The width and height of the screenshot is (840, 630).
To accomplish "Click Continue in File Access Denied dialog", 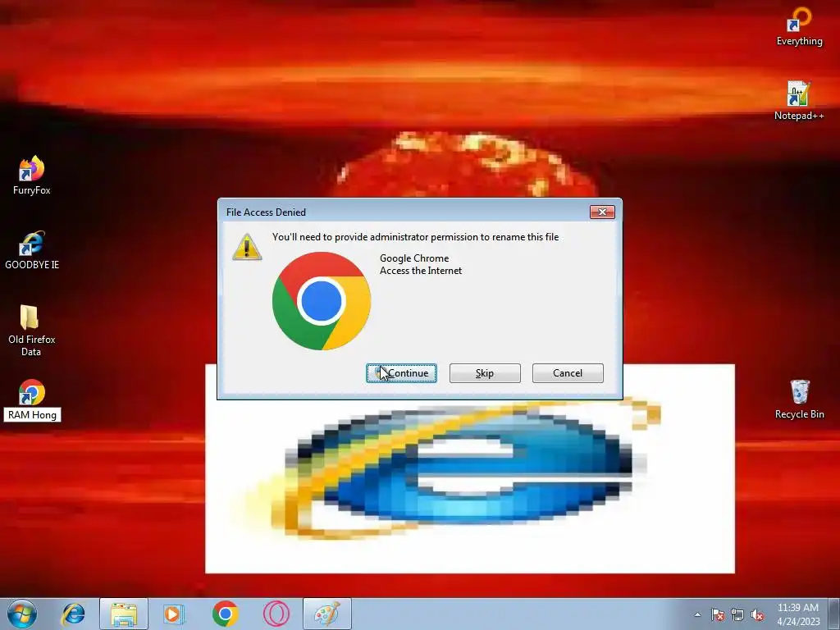I will [401, 373].
